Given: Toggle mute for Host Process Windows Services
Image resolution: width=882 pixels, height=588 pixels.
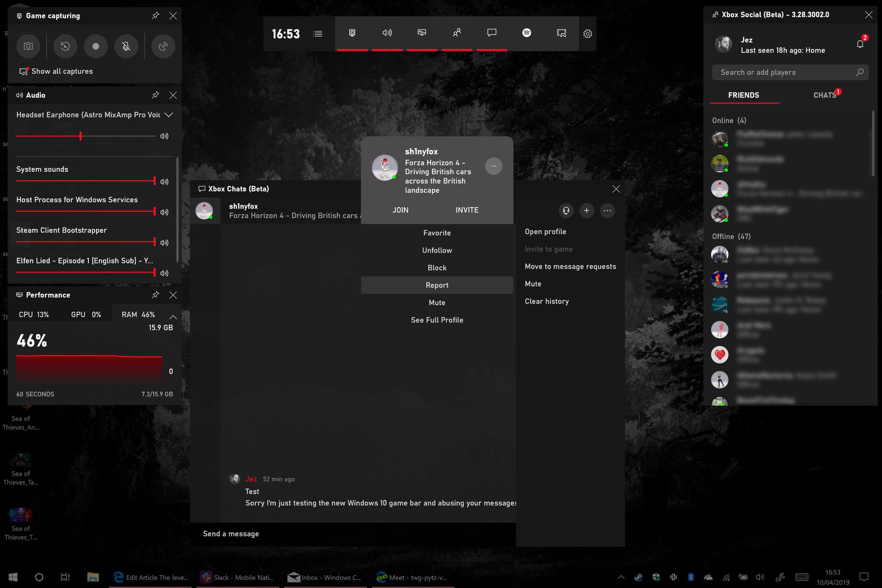Looking at the screenshot, I should (165, 212).
